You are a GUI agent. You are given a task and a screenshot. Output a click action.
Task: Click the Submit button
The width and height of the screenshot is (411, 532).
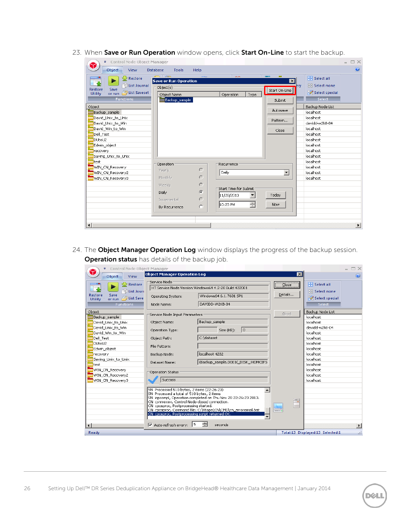[280, 100]
